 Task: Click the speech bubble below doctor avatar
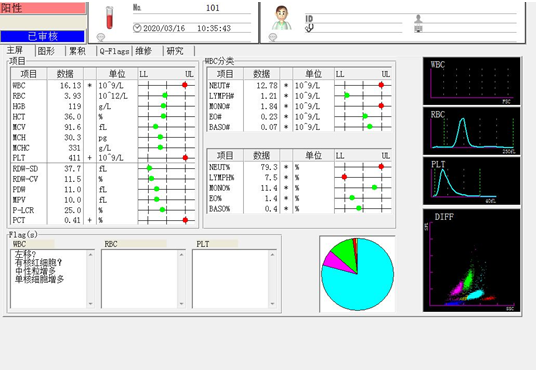(x=272, y=37)
